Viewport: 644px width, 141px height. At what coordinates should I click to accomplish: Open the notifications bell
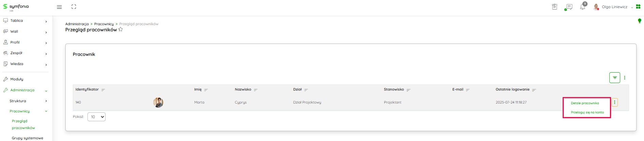coord(582,7)
